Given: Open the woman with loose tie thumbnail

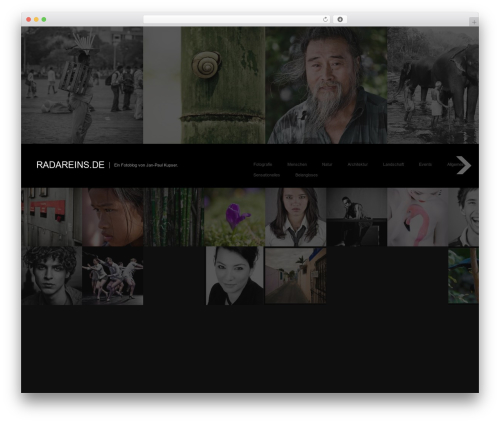Looking at the screenshot, I should pos(296,217).
